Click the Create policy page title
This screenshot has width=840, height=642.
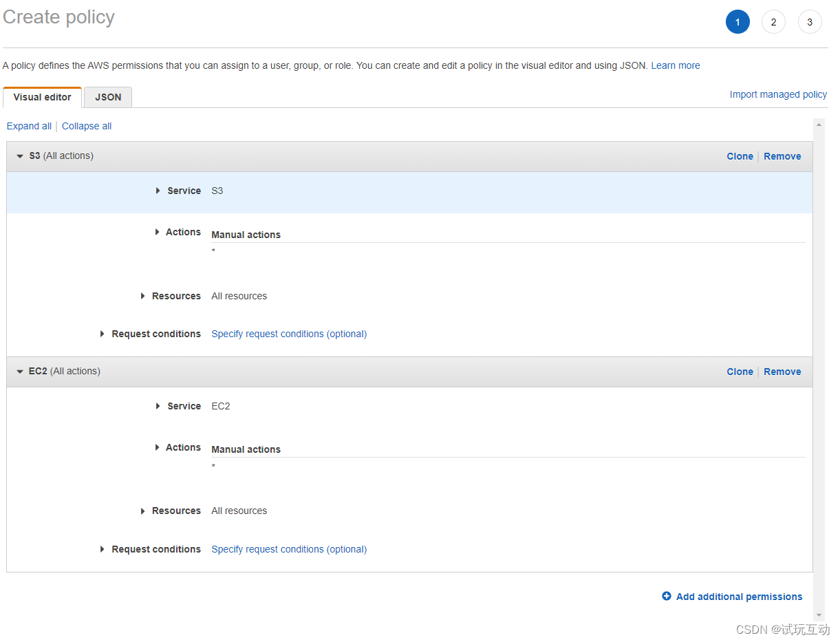(x=59, y=17)
